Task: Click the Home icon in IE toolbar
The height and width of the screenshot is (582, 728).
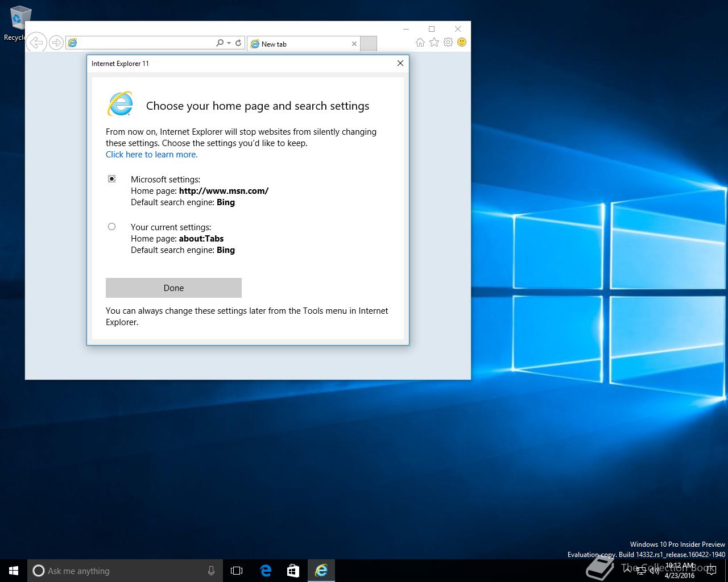Action: tap(420, 43)
